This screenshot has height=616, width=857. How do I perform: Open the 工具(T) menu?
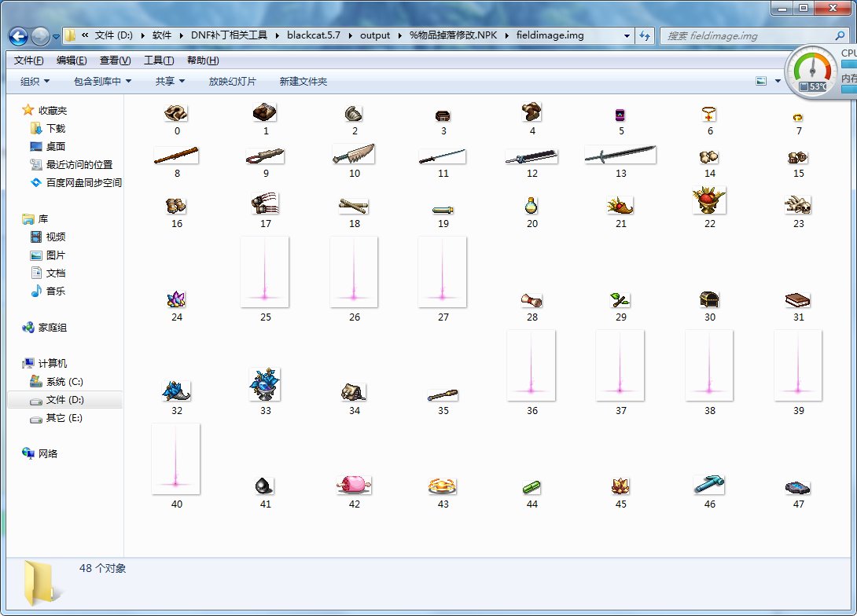[x=159, y=60]
